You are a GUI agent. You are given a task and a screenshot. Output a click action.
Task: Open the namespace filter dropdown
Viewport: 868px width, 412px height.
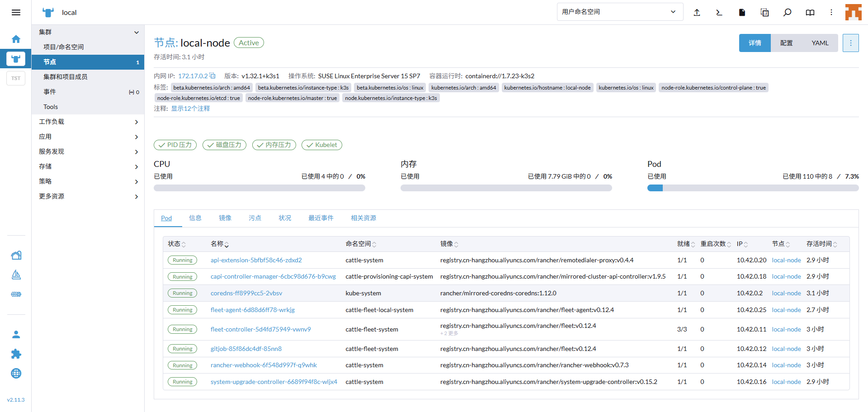[619, 12]
